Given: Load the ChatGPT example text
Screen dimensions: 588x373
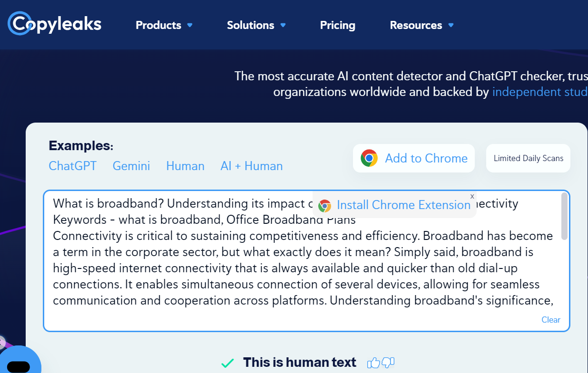Looking at the screenshot, I should click(73, 166).
